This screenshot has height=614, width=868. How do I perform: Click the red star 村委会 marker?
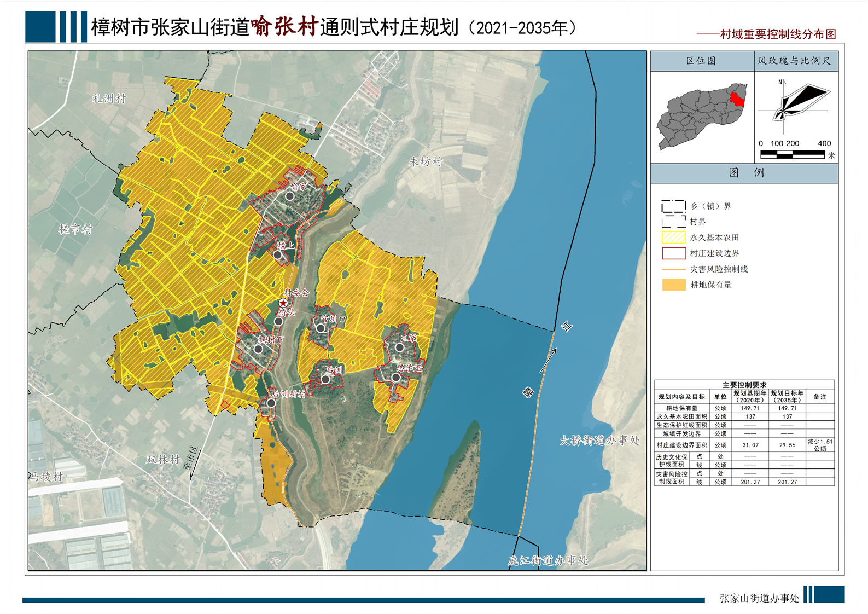[x=283, y=303]
